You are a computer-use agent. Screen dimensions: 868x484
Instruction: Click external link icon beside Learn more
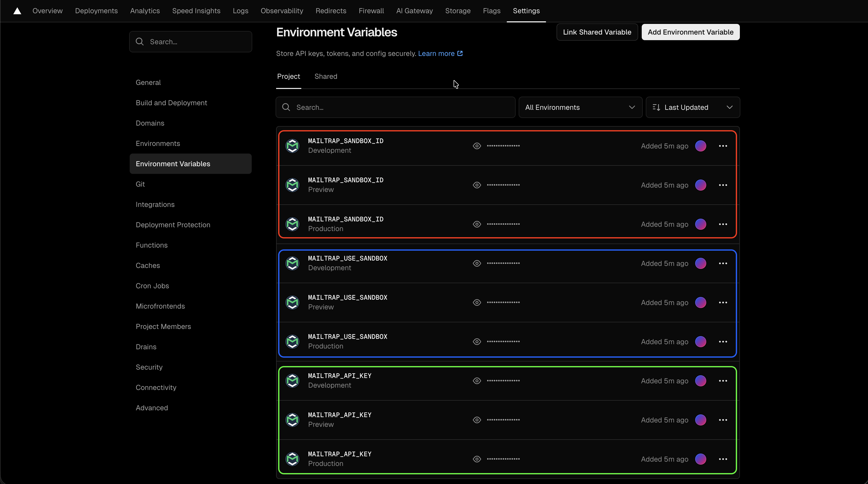(460, 54)
